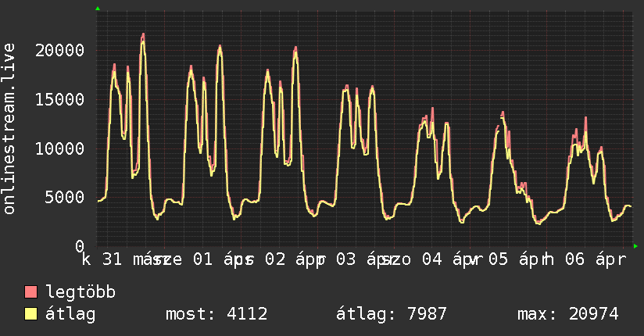Screen dimensions: 644x336
Task: Click the 15000 y-axis label
Action: click(59, 99)
